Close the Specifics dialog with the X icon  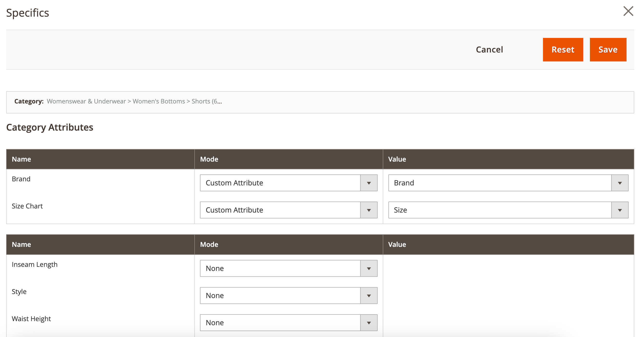pyautogui.click(x=628, y=11)
